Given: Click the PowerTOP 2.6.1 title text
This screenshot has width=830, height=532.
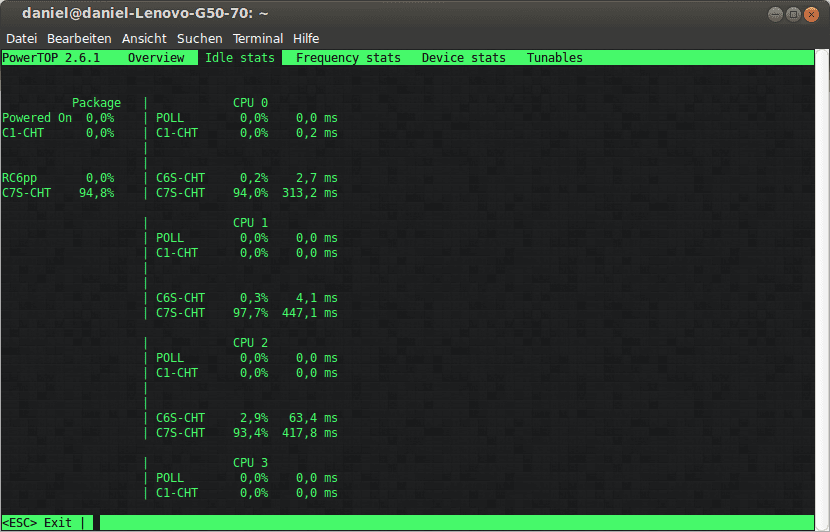Looking at the screenshot, I should coord(51,58).
